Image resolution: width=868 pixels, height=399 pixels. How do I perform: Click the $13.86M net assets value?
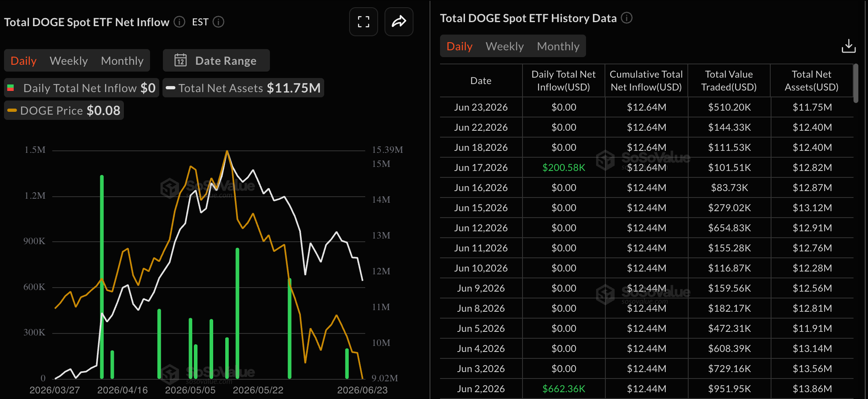tap(812, 389)
